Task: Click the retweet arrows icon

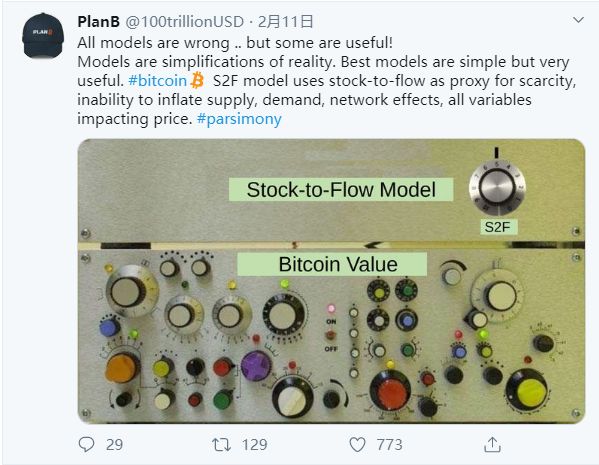Action: 221,445
